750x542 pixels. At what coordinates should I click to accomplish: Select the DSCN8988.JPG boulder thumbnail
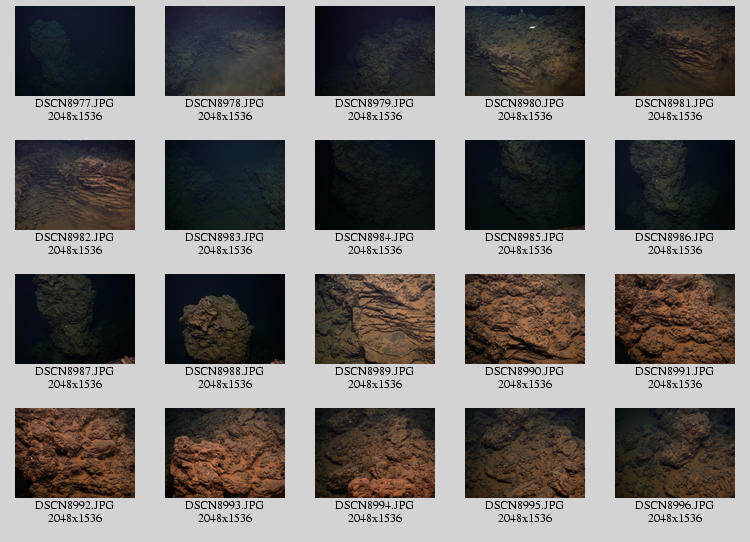tap(225, 319)
